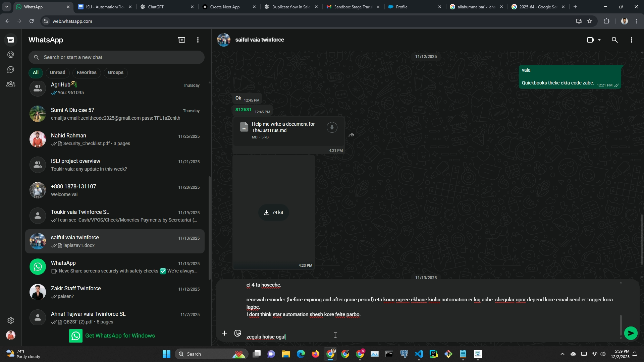
Task: Click the send message arrow button
Action: point(631,333)
